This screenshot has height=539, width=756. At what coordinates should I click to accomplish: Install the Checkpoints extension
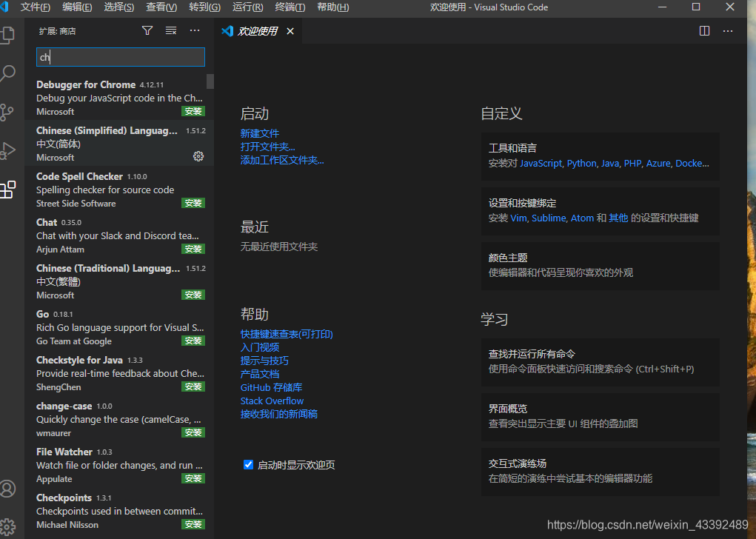tap(193, 524)
